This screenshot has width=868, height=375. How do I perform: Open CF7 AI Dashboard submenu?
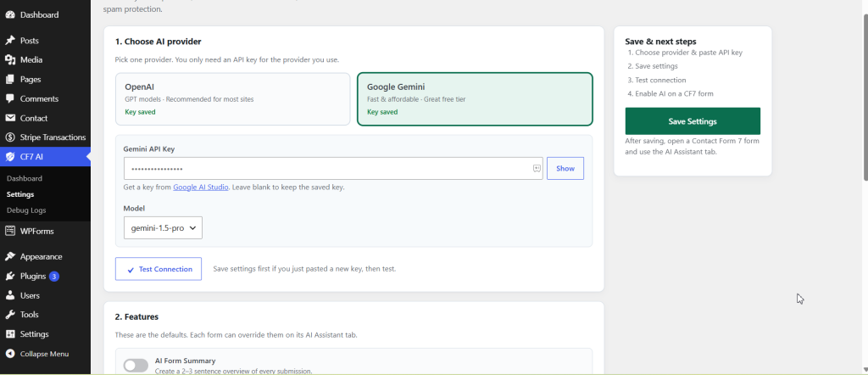tap(25, 178)
